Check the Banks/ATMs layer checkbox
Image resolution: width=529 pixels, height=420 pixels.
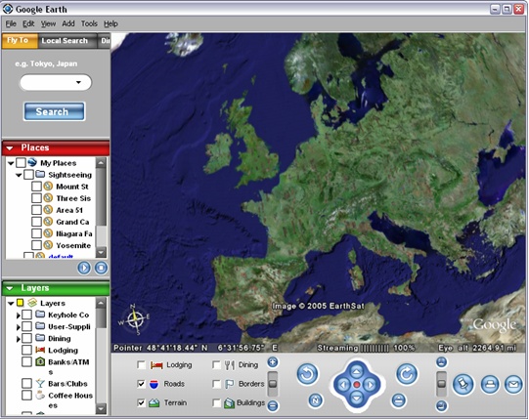pyautogui.click(x=26, y=361)
